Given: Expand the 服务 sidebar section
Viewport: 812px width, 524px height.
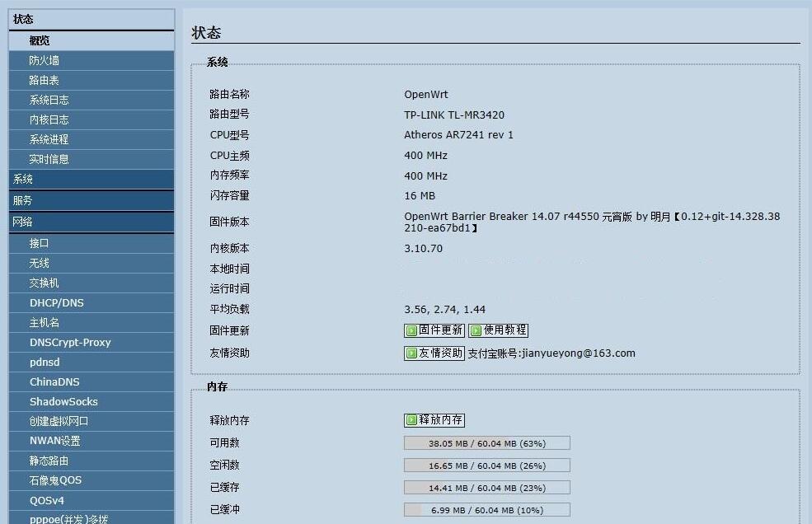Looking at the screenshot, I should [x=92, y=200].
